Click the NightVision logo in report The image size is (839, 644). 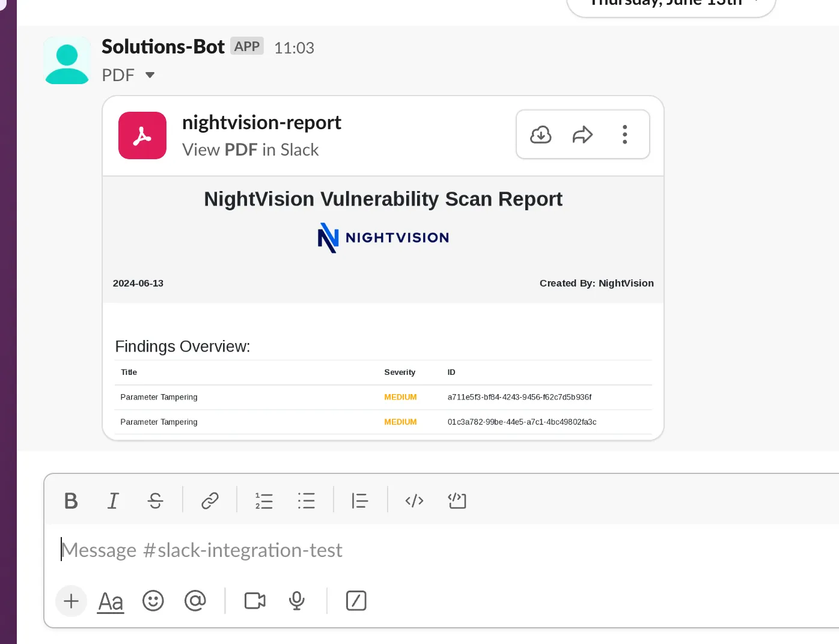tap(383, 238)
